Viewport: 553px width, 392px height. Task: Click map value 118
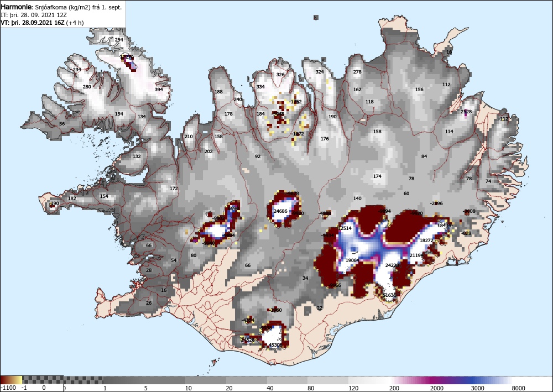[x=369, y=102]
